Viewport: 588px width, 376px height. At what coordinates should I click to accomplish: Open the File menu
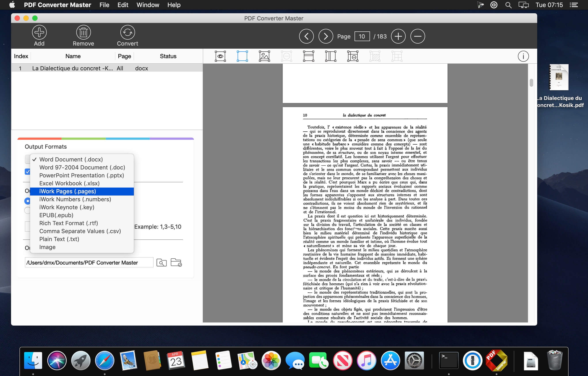(104, 5)
